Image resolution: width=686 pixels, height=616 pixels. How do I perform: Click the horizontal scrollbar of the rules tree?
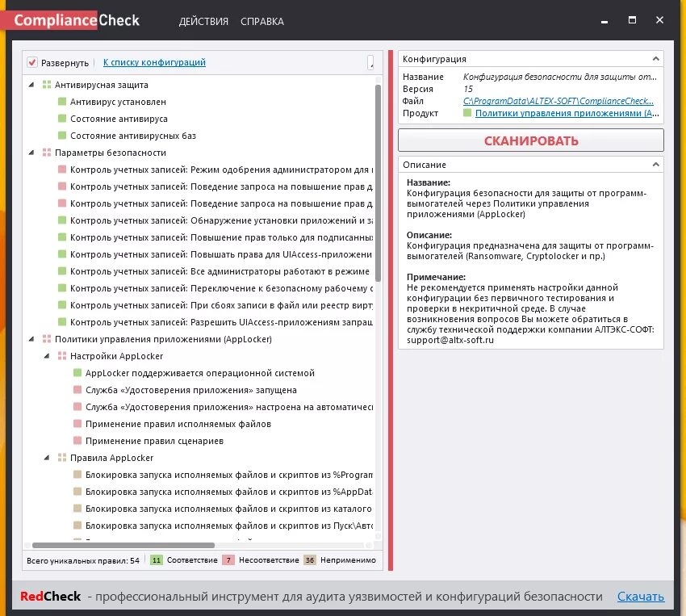coord(123,545)
